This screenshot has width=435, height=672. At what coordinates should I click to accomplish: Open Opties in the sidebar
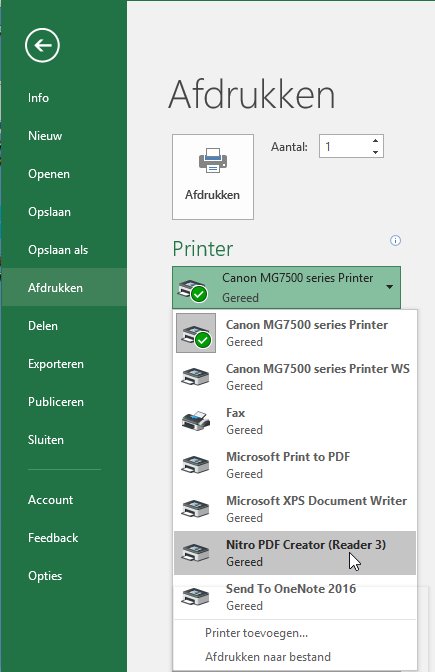64,576
